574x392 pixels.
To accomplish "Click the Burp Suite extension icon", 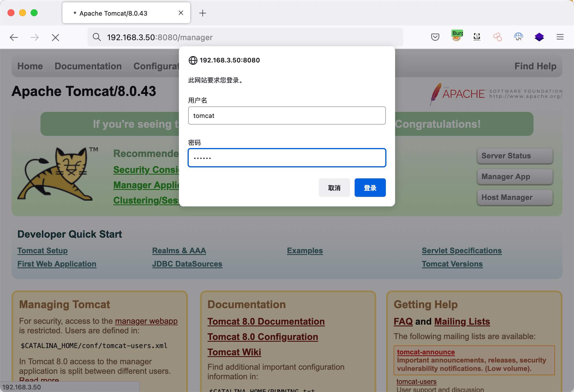I will point(457,37).
